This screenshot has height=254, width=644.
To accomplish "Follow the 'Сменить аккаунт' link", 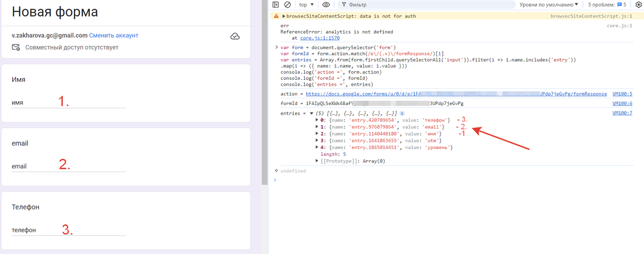I will tap(114, 35).
